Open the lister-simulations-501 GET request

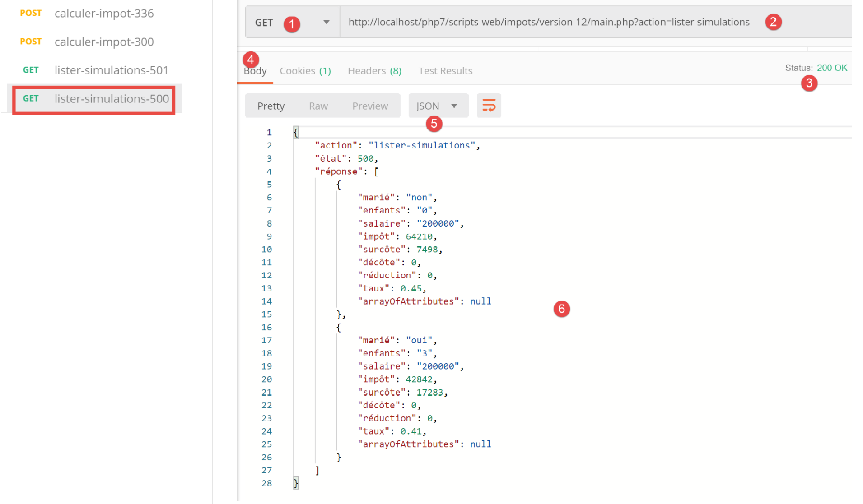point(111,70)
